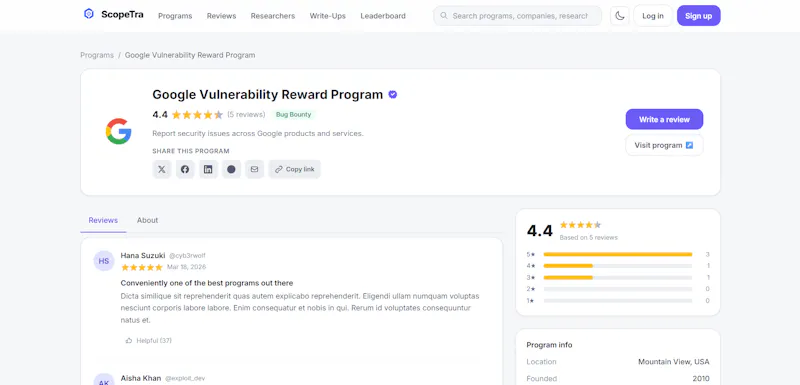
Task: Open the Researchers nav item
Action: coord(273,16)
